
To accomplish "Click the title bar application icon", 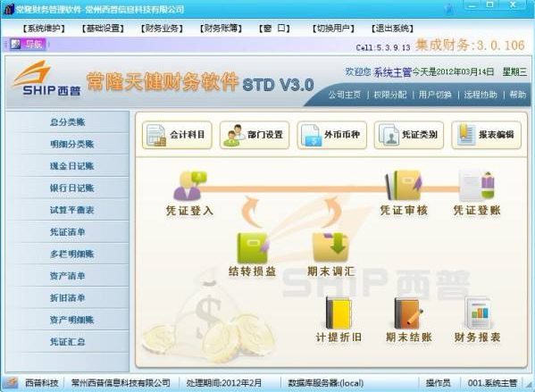I will pos(8,9).
